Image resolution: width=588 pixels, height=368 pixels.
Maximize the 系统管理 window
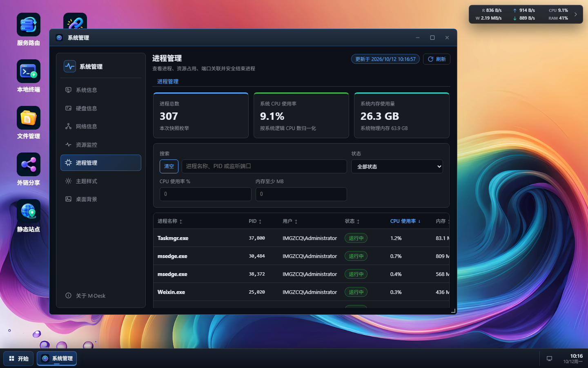pyautogui.click(x=432, y=38)
